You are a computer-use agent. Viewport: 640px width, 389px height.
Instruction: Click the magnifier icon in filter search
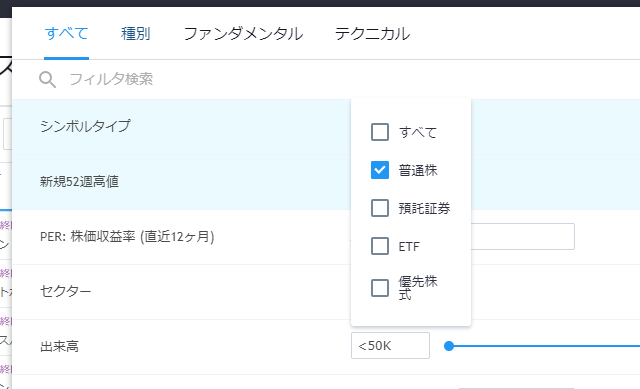tap(47, 80)
